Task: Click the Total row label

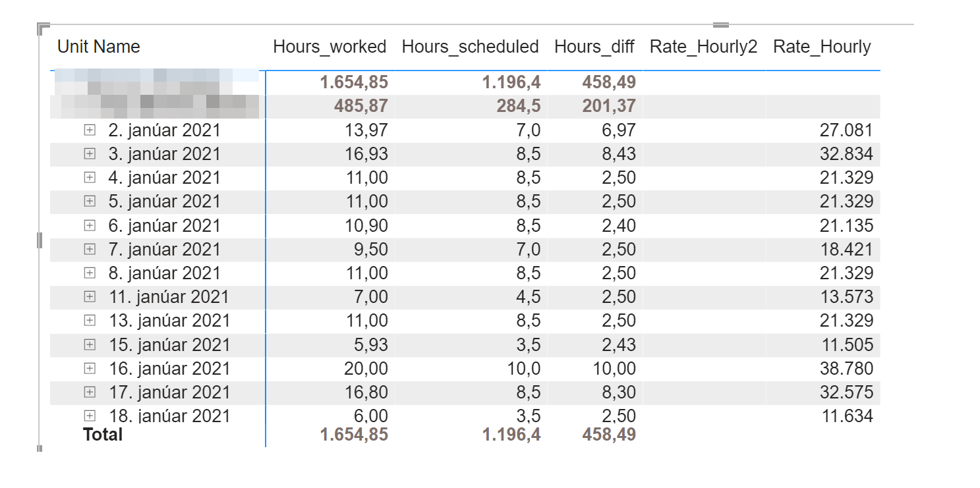Action: pyautogui.click(x=103, y=435)
